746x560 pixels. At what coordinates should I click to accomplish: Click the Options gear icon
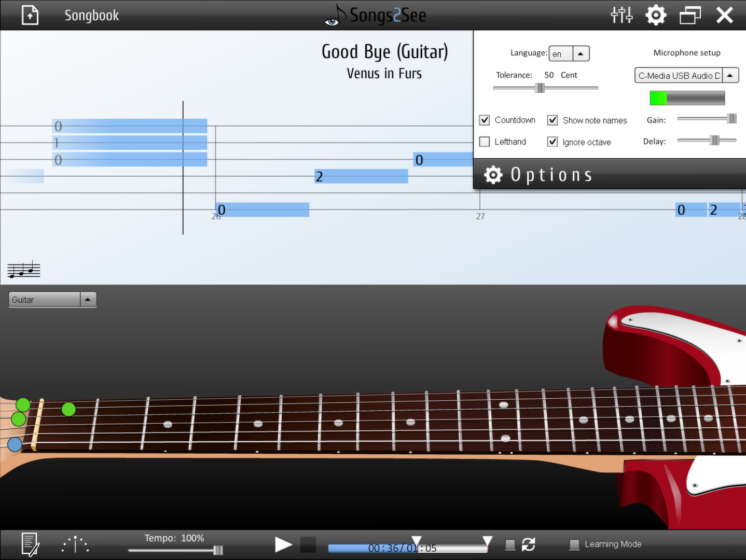click(493, 174)
